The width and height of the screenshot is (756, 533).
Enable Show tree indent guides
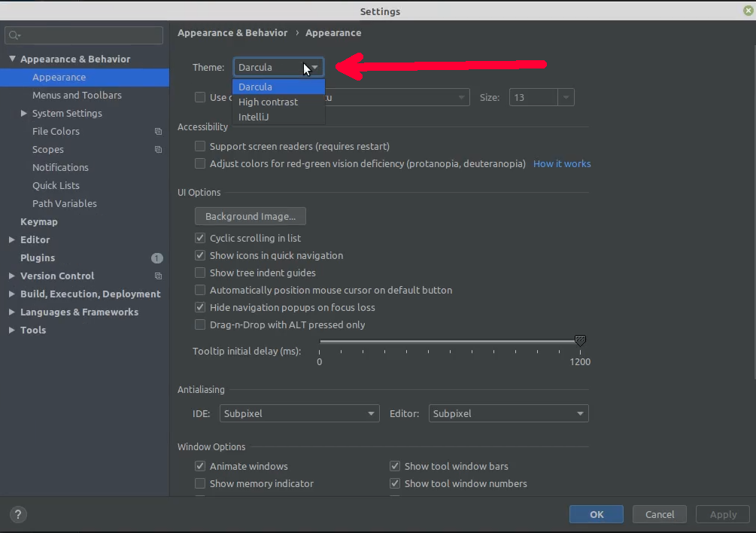200,273
